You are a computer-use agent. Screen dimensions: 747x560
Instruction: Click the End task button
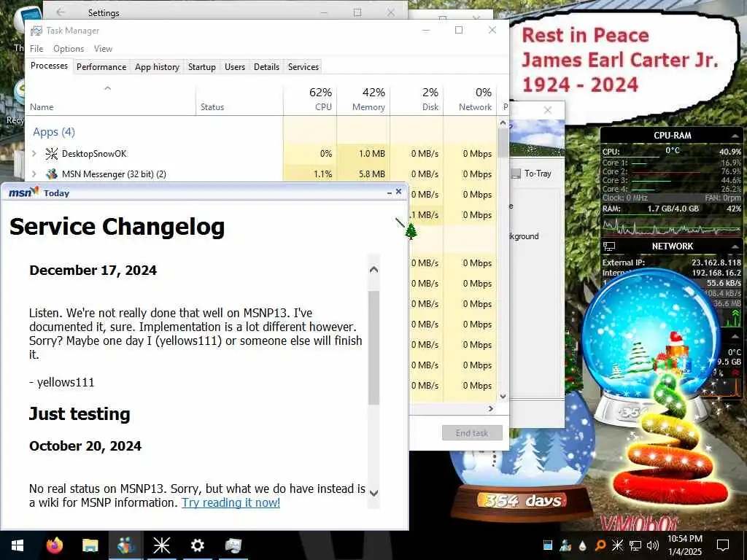click(x=472, y=433)
